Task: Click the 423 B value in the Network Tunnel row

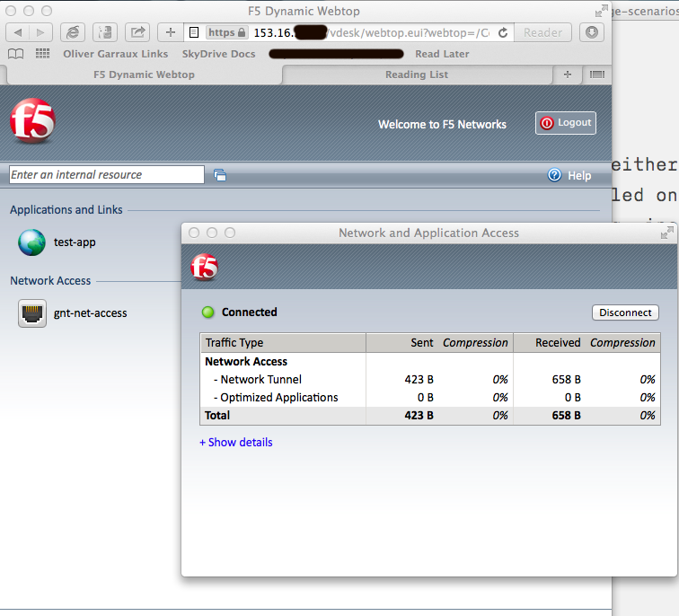Action: 419,379
